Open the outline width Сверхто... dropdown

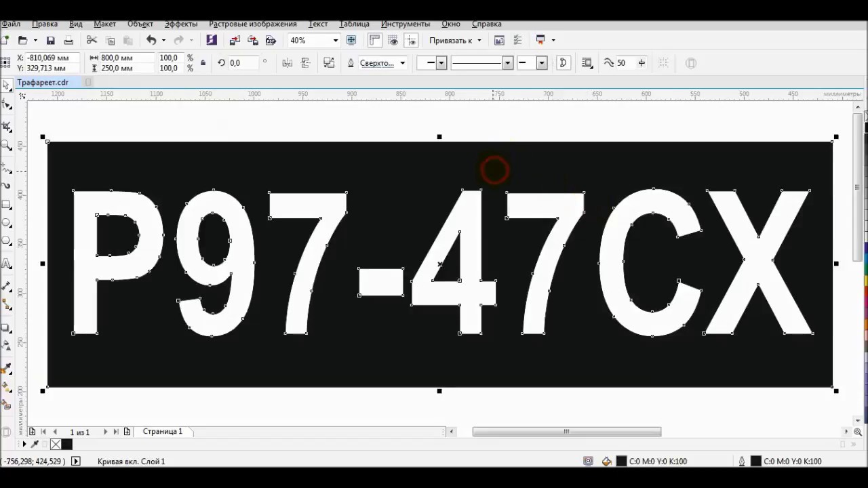[x=402, y=63]
